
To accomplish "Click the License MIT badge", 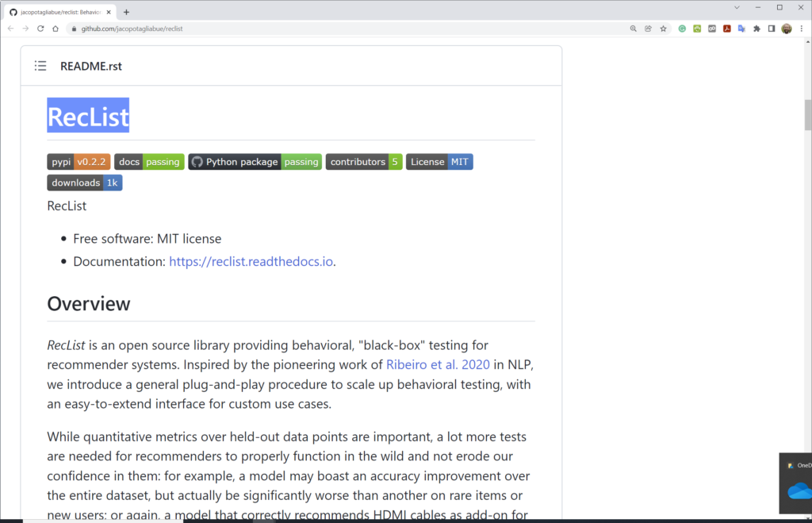I will tap(439, 162).
